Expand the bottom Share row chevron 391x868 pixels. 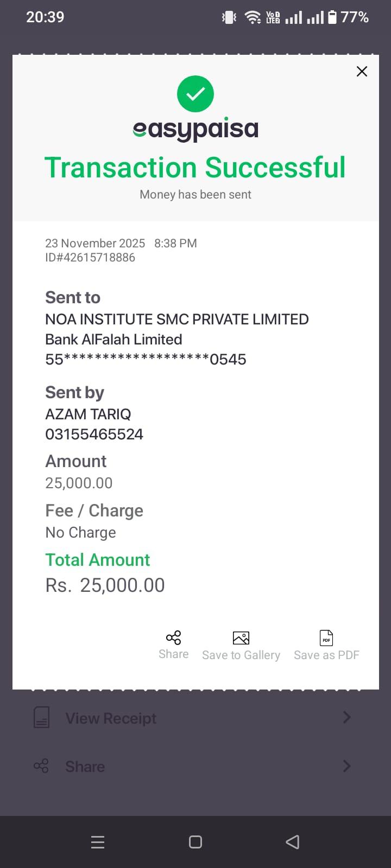point(347,766)
